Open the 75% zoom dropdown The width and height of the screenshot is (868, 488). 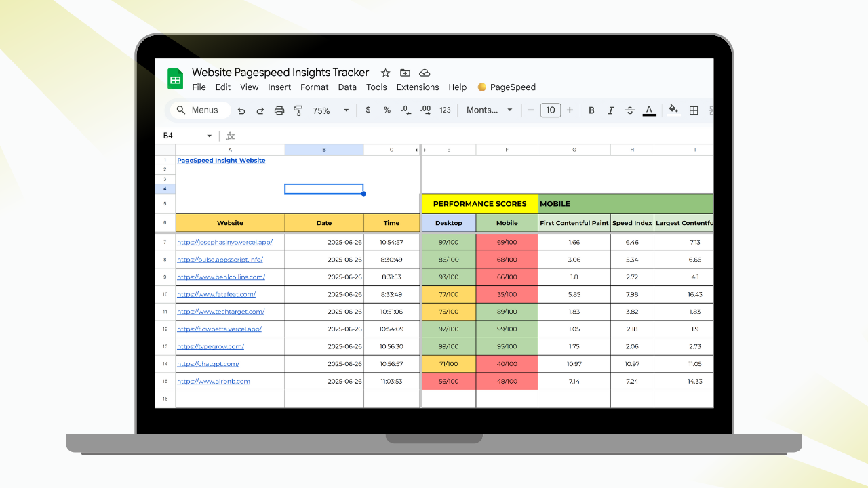point(331,110)
